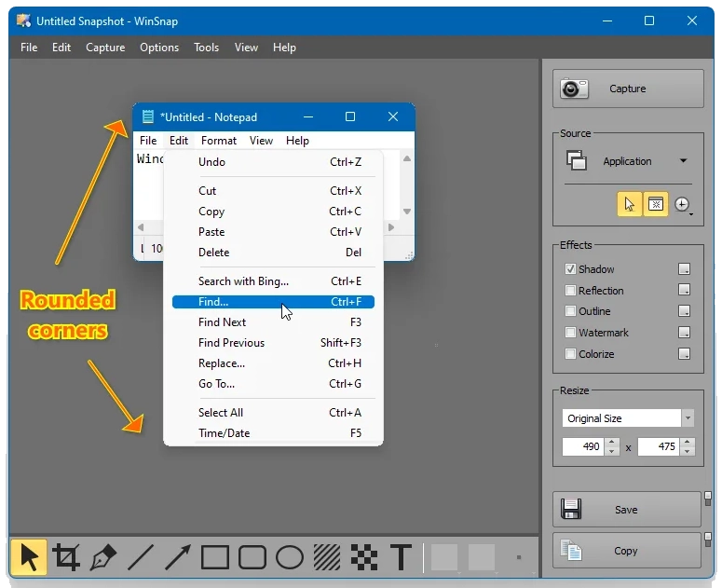Select the arrow pointer tool in bottom toolbar
722x588 pixels.
[29, 557]
